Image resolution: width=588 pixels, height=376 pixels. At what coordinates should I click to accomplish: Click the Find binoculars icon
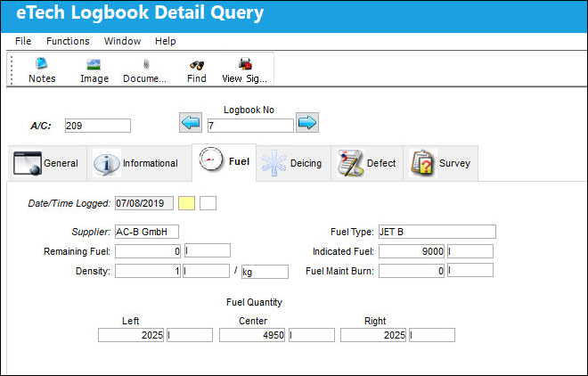(x=197, y=65)
